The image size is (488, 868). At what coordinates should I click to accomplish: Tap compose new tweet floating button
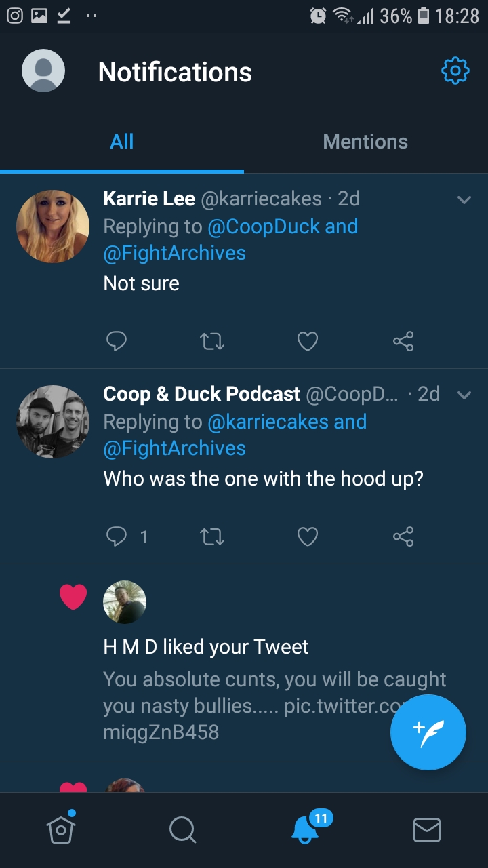428,732
